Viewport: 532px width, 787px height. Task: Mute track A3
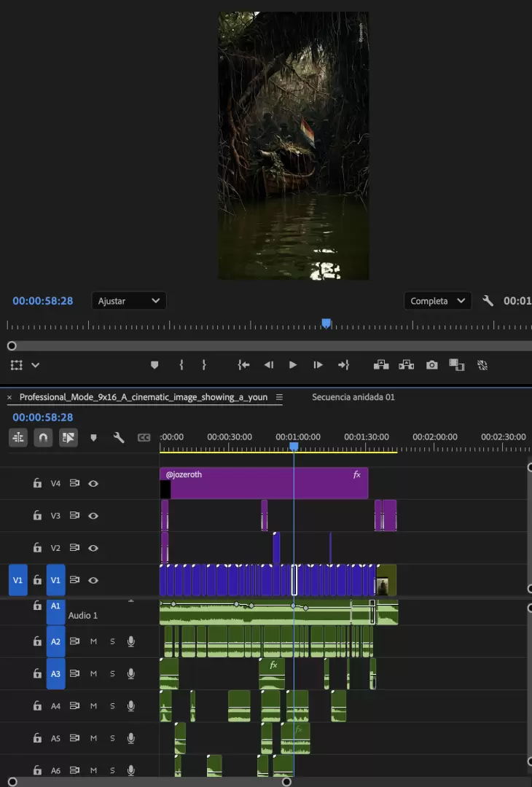click(93, 673)
